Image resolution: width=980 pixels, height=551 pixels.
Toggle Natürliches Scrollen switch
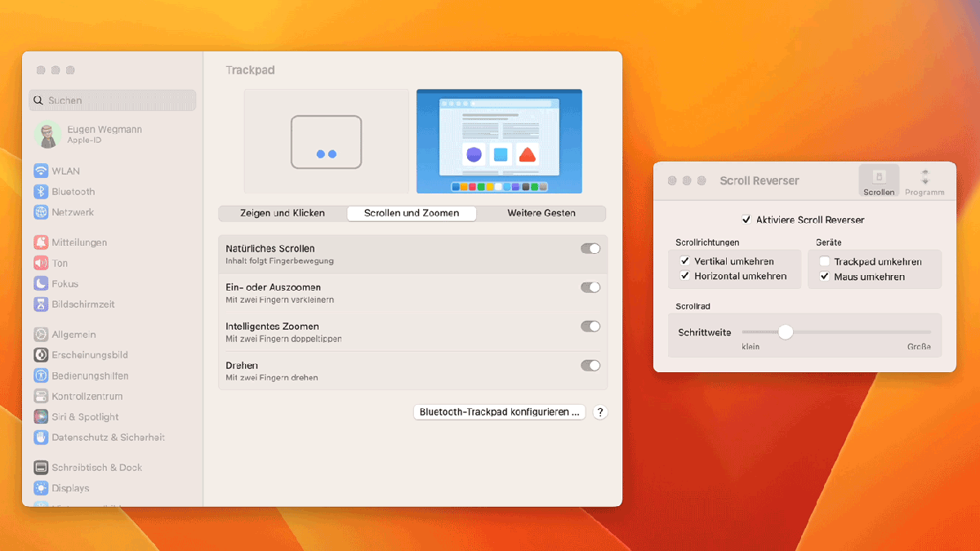coord(590,248)
